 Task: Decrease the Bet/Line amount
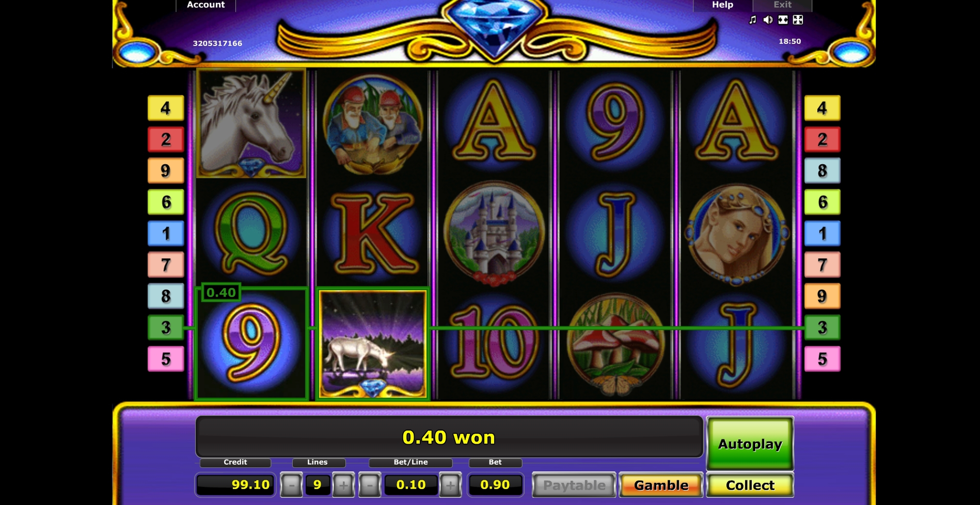click(369, 485)
